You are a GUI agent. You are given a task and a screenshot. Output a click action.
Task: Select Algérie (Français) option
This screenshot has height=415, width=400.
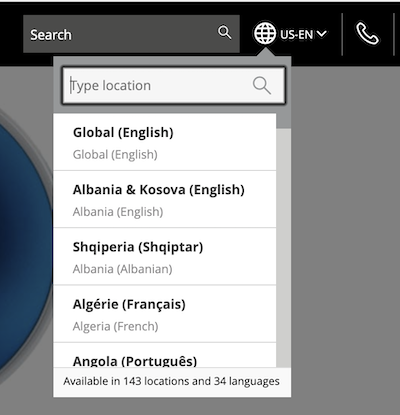(x=165, y=314)
